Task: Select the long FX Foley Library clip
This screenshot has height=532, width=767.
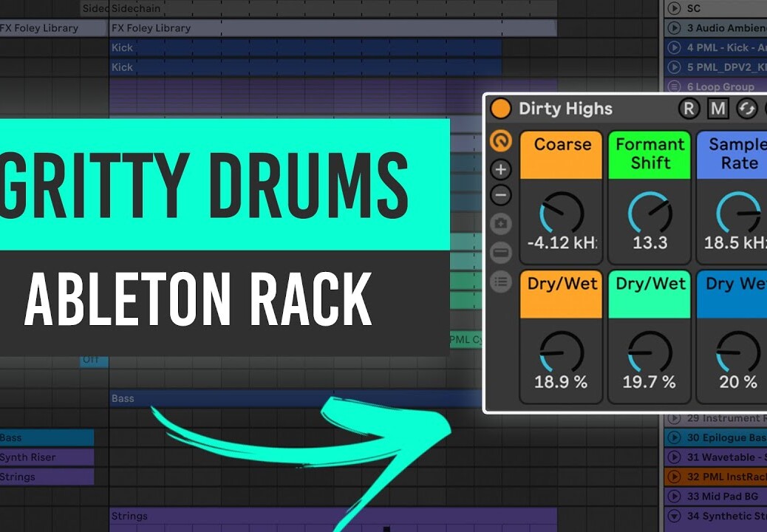Action: click(x=333, y=28)
